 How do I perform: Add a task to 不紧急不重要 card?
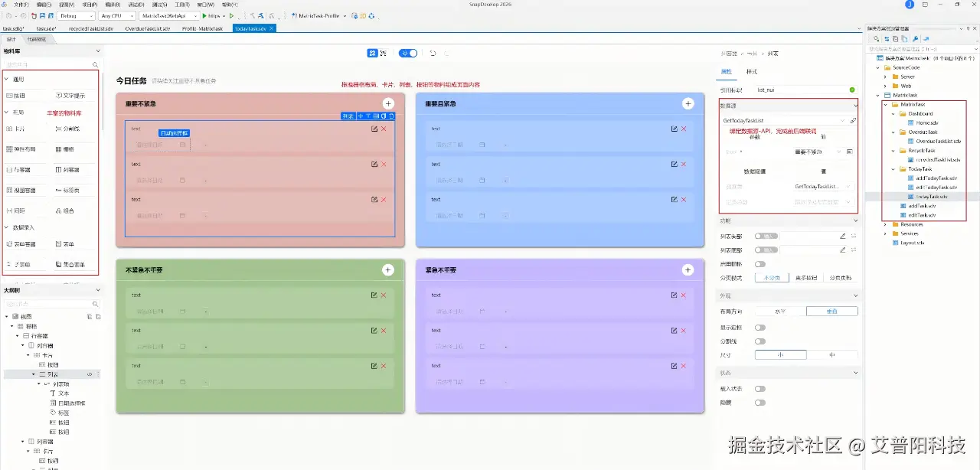[x=388, y=269]
